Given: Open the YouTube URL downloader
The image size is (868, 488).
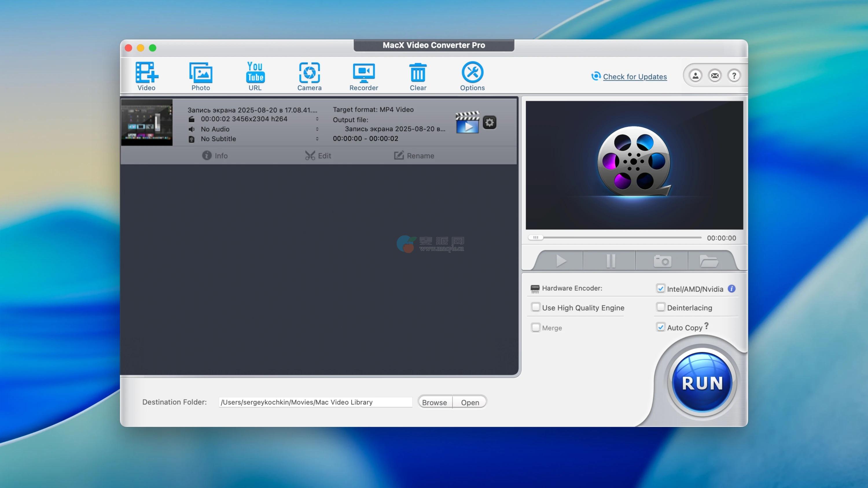Looking at the screenshot, I should pos(255,76).
